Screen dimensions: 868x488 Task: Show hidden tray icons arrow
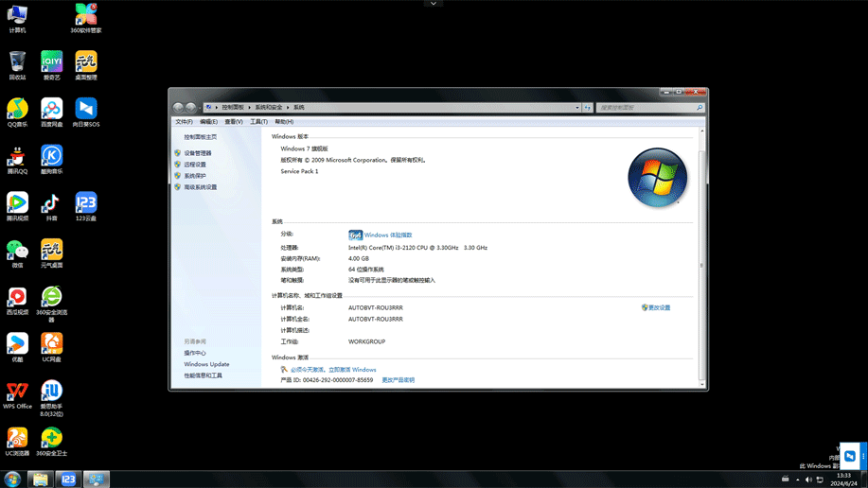click(x=798, y=479)
